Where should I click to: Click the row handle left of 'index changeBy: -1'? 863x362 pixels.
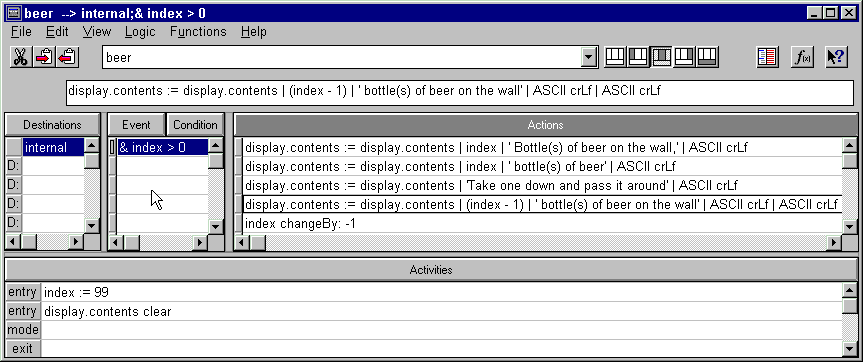pos(239,224)
